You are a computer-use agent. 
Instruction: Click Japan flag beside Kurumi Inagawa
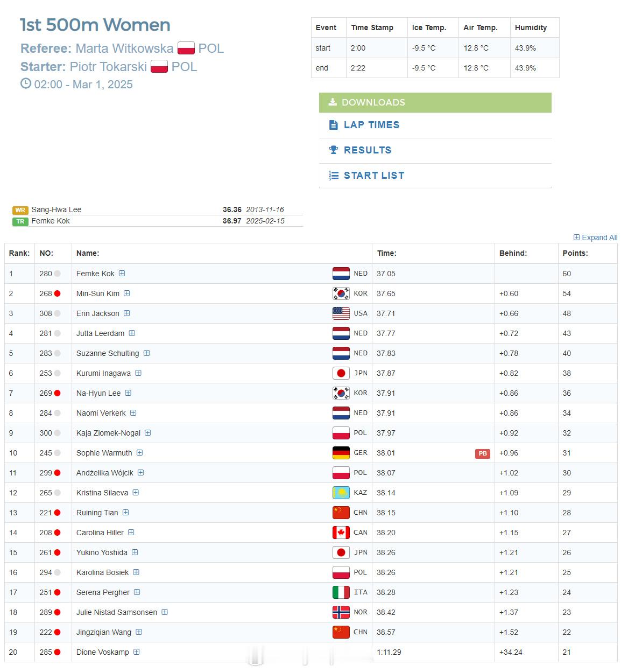pos(341,373)
